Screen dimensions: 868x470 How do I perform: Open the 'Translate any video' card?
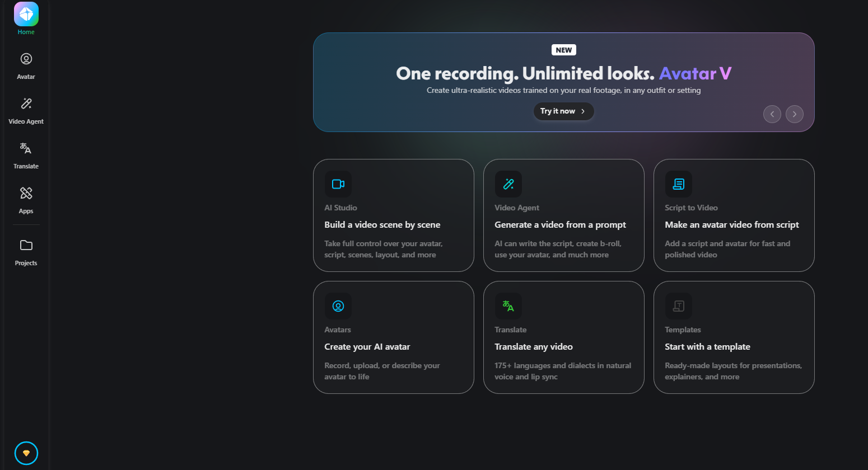564,337
